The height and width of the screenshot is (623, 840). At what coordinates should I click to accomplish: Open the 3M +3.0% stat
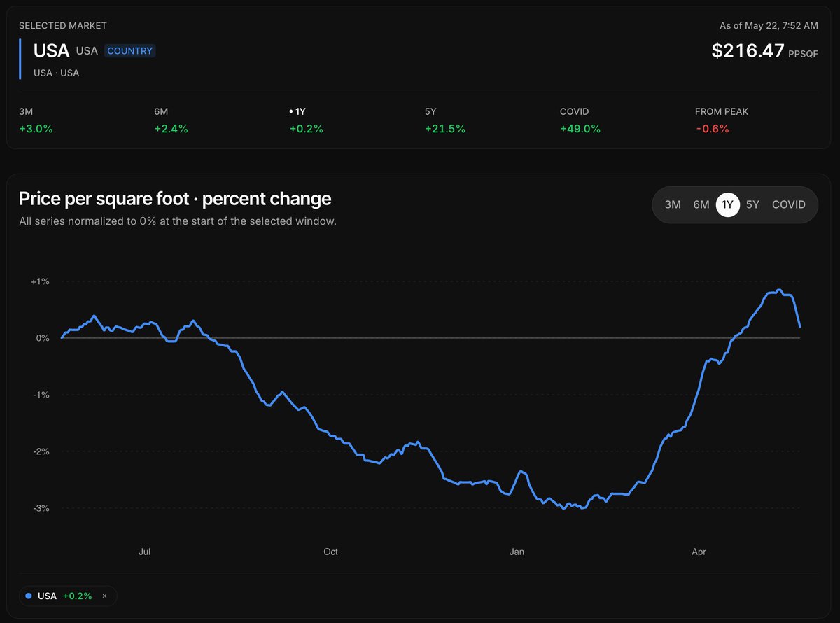36,120
